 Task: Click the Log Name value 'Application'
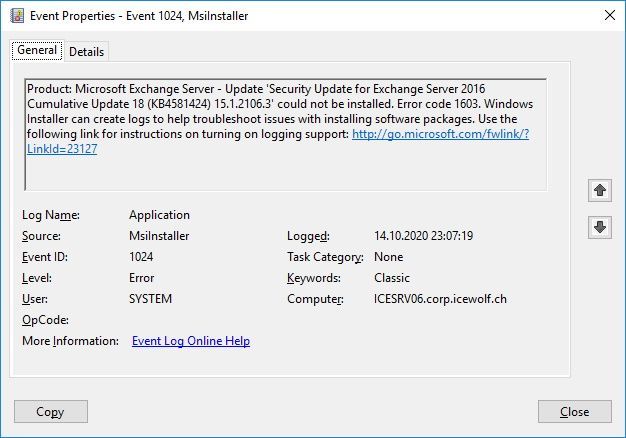pos(159,215)
